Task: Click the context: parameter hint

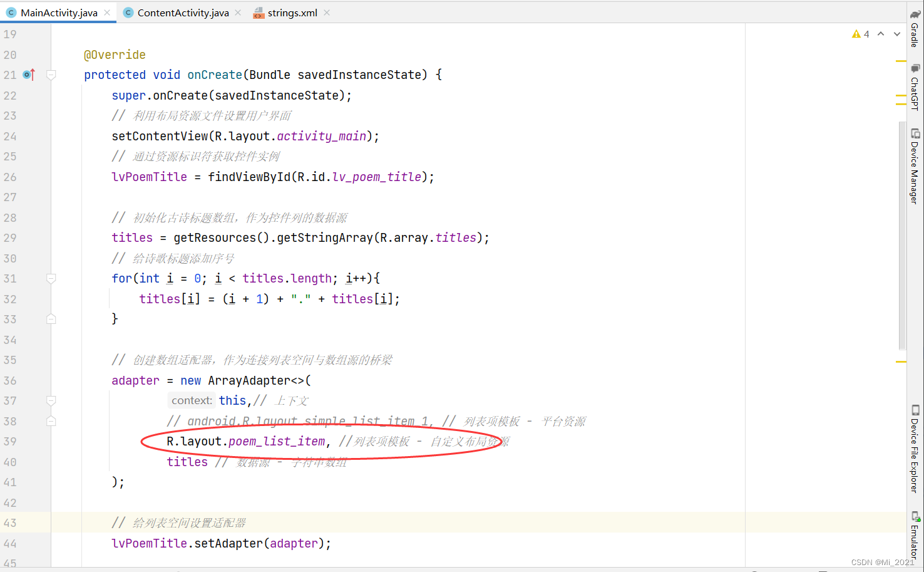Action: [x=192, y=400]
